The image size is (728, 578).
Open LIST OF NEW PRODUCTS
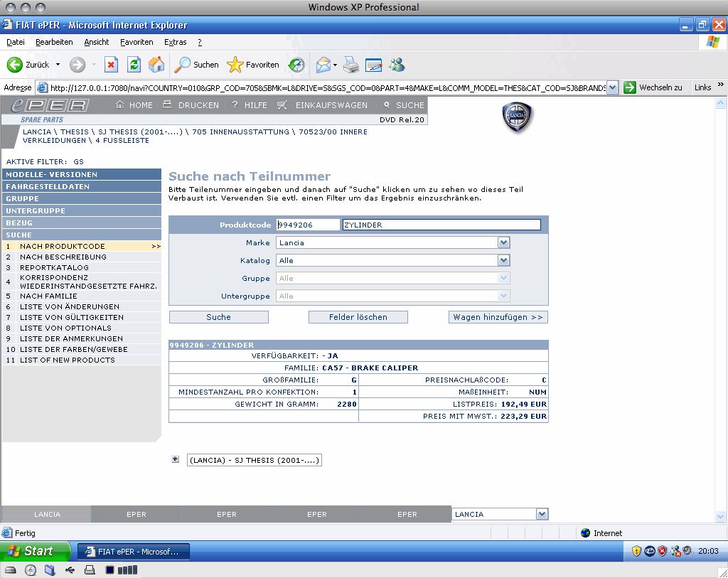82,360
